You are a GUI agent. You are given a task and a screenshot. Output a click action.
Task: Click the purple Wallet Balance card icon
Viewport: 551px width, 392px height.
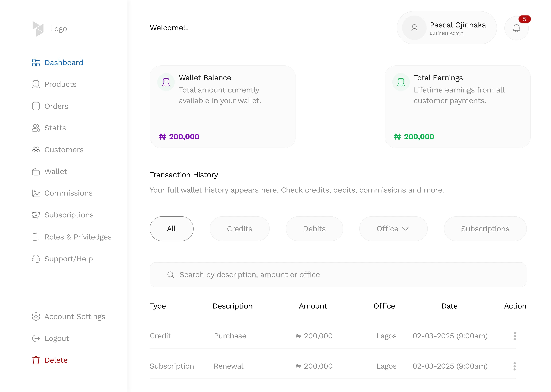tap(166, 82)
